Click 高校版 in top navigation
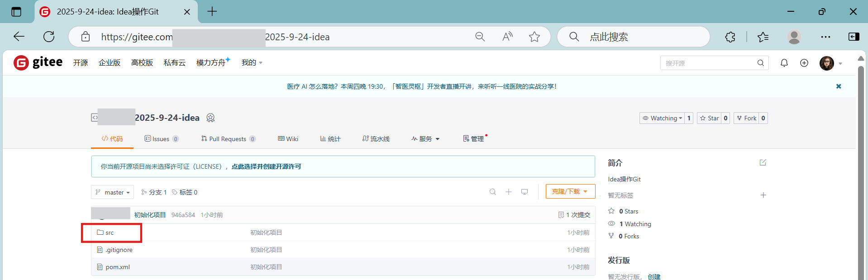This screenshot has width=868, height=280. (x=142, y=62)
